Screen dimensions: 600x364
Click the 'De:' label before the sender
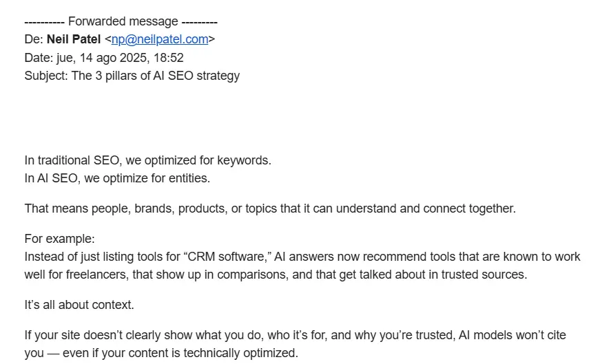tap(34, 39)
